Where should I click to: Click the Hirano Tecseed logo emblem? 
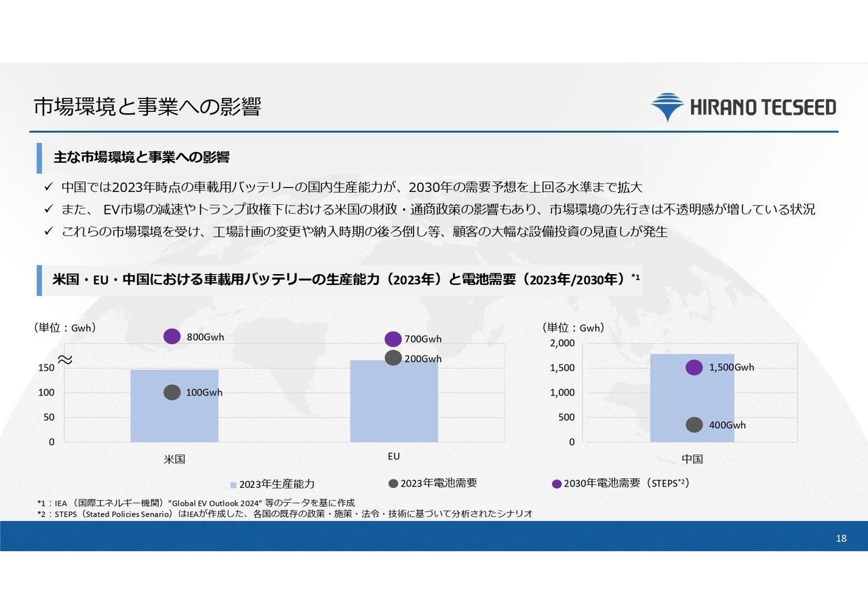(668, 107)
